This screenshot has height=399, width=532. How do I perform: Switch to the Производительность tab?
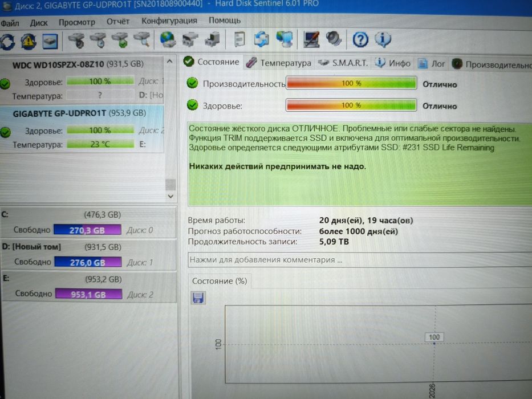(x=492, y=64)
